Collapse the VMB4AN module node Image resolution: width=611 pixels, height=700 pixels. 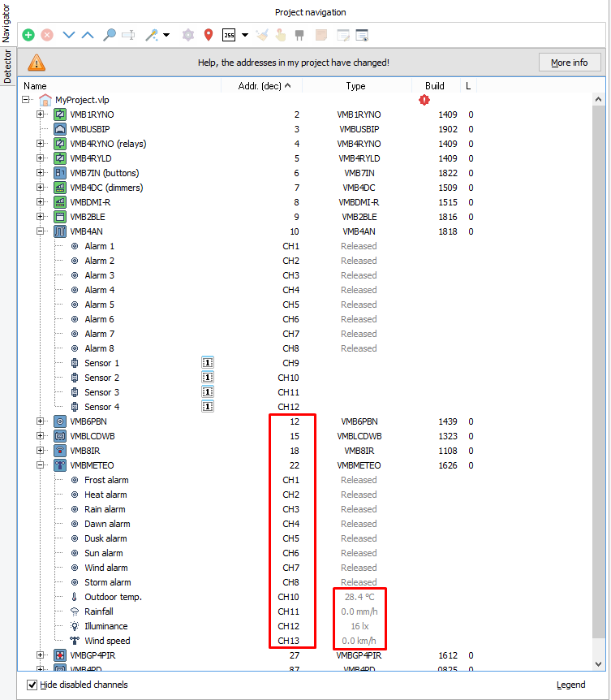coord(41,231)
